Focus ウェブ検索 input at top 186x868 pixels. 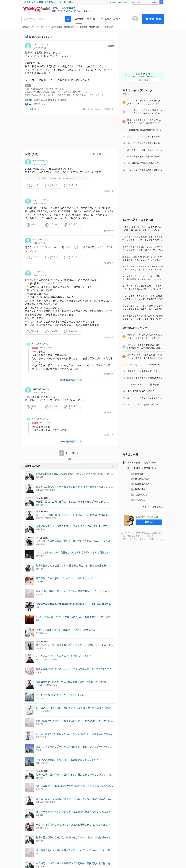coord(141,2)
